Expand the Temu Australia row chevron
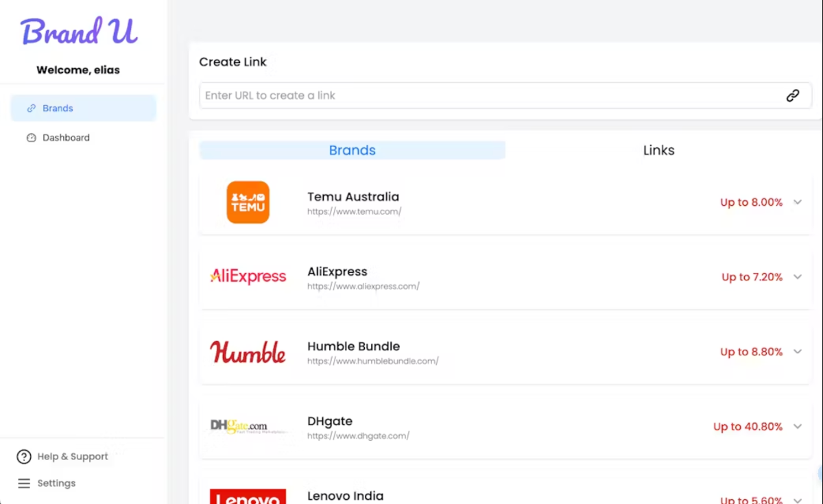Screen dimensions: 823x504 (x=798, y=202)
